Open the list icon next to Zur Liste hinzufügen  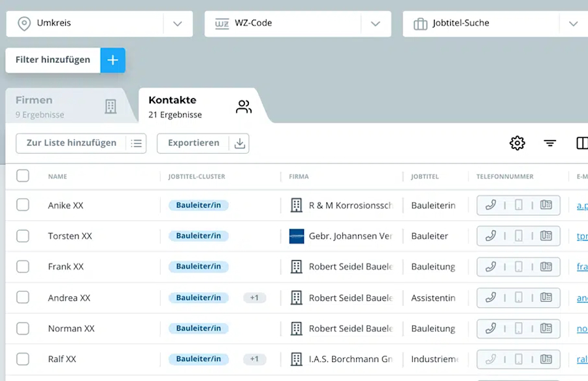click(x=136, y=143)
